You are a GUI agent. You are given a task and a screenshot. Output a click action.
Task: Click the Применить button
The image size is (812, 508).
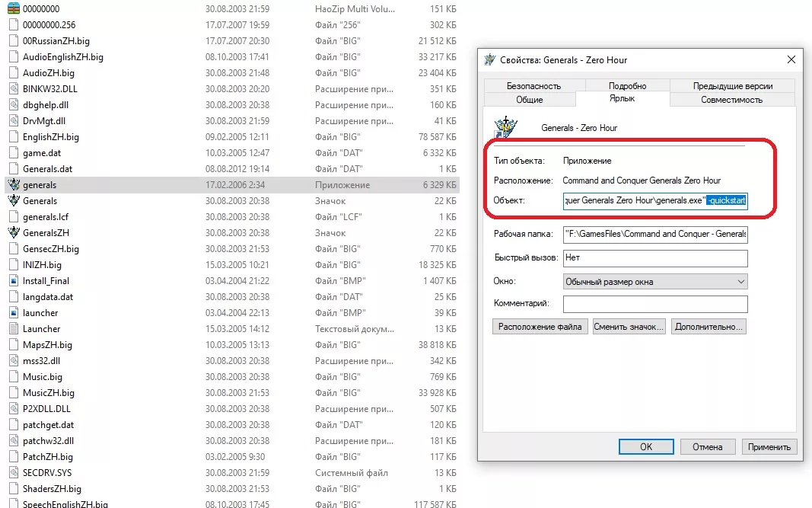(769, 447)
